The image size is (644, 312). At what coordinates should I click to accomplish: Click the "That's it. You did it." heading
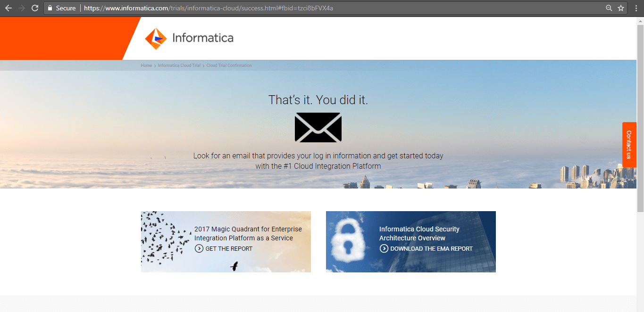[x=318, y=100]
